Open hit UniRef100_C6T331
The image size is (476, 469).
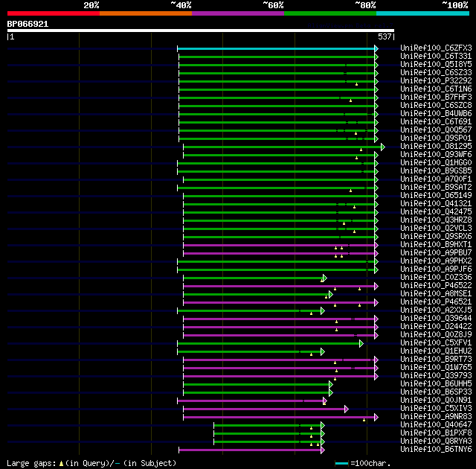[436, 56]
